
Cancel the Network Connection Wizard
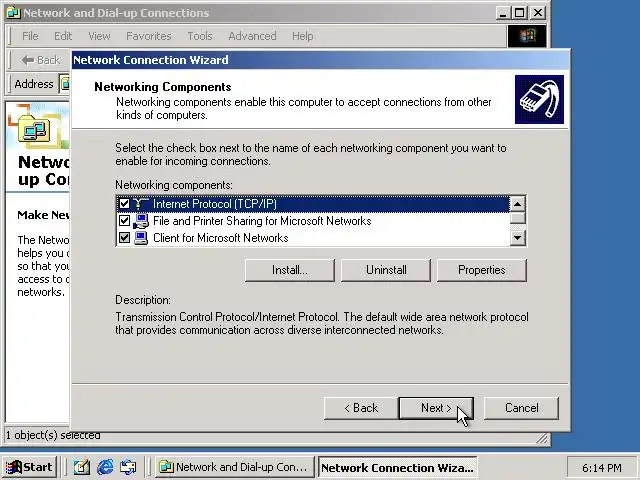(521, 408)
